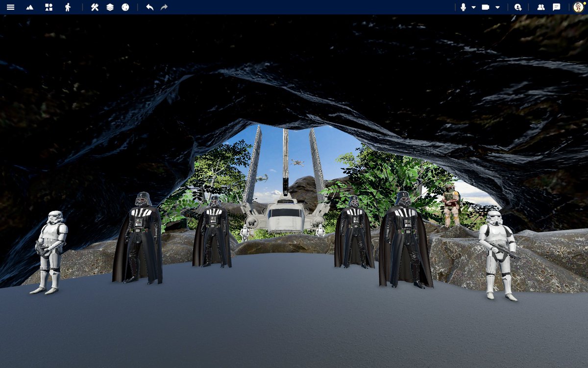The image size is (588, 368).
Task: Select the stormtrooper on the left edge
Action: click(x=49, y=252)
